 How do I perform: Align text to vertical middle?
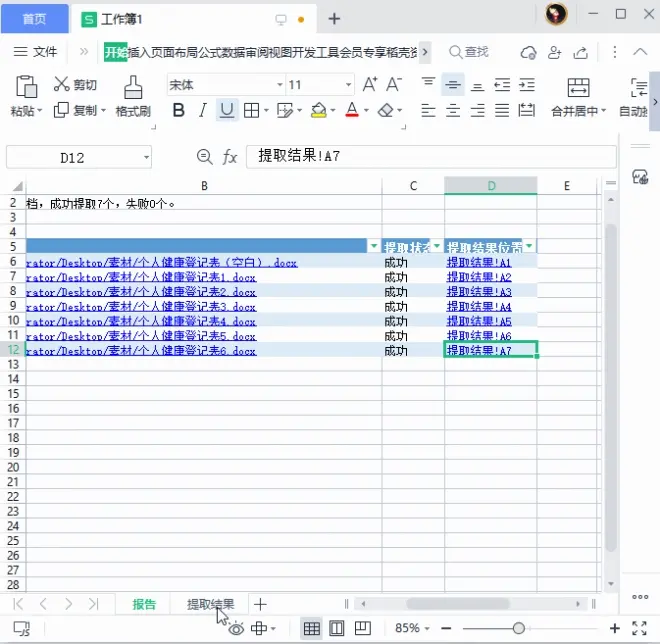(453, 85)
